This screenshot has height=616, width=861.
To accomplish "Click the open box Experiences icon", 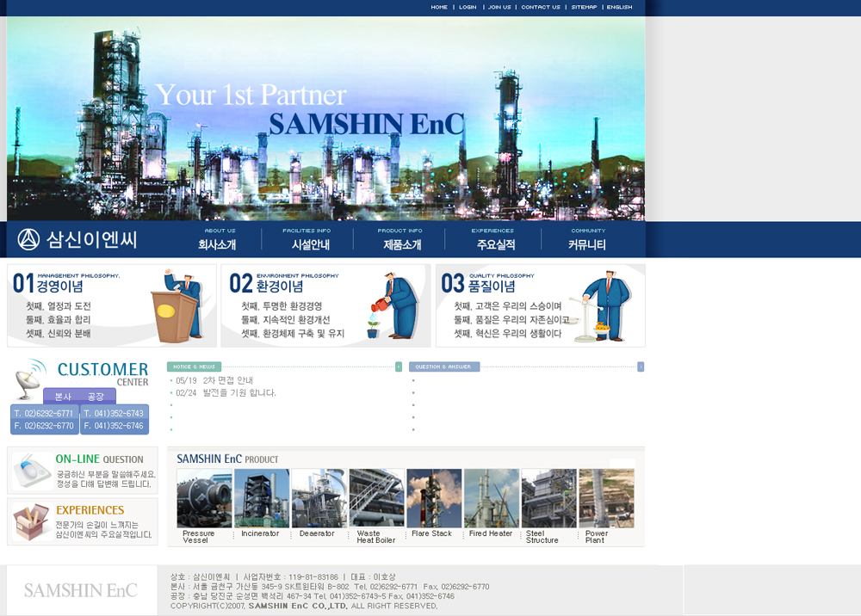I will (x=31, y=521).
